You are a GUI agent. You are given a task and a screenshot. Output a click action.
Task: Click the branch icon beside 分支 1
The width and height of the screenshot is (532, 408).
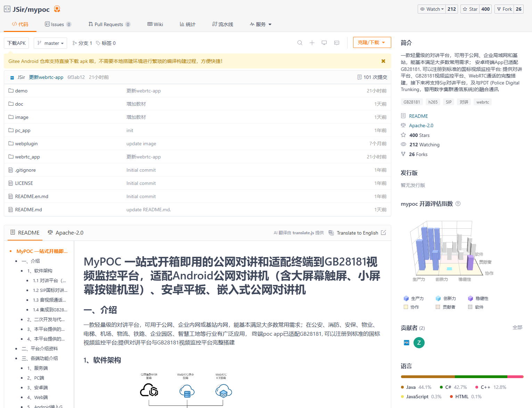[x=75, y=43]
